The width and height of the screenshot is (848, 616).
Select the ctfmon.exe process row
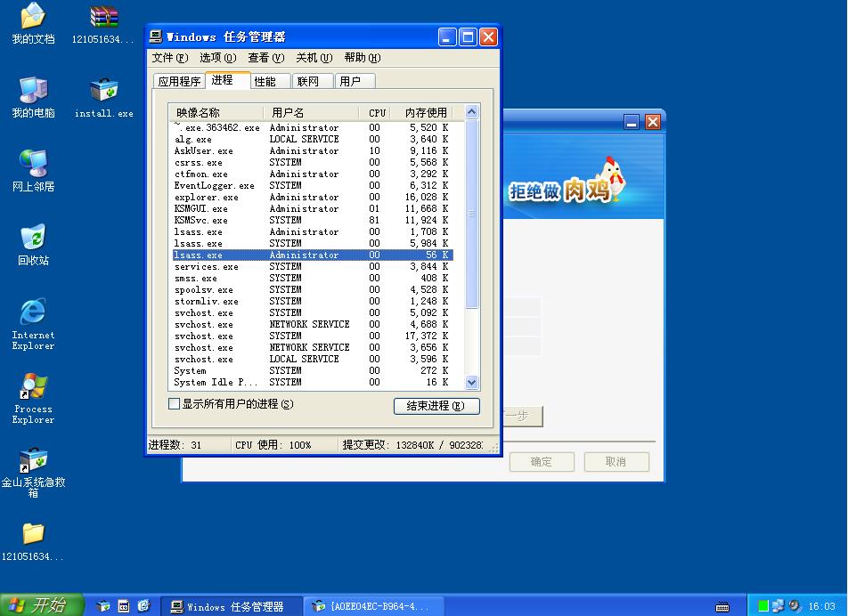pyautogui.click(x=313, y=174)
